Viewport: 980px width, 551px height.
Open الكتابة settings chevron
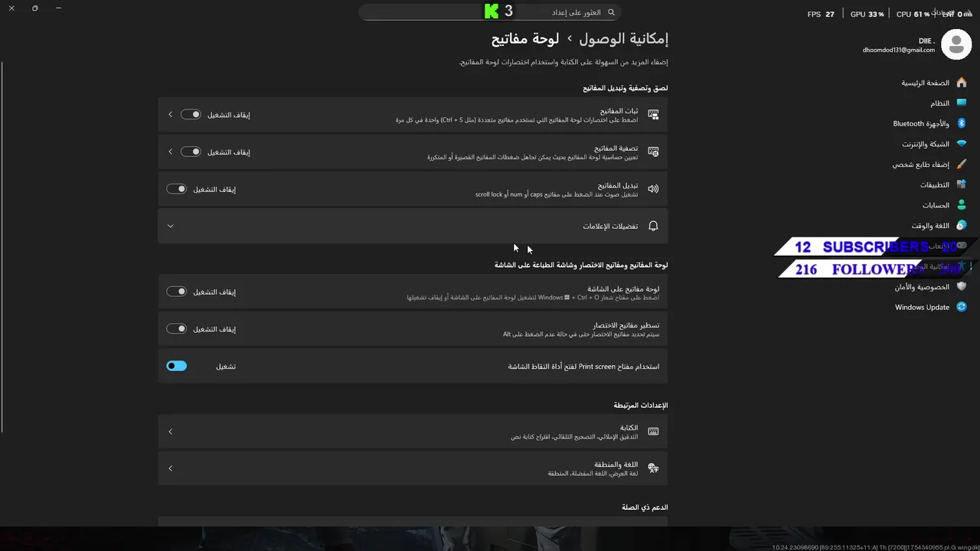(170, 432)
